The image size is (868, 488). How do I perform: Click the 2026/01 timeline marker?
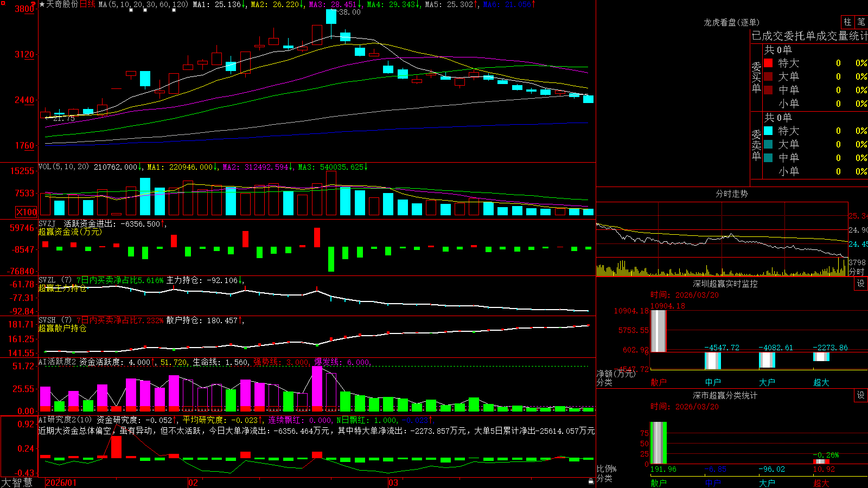(x=61, y=483)
